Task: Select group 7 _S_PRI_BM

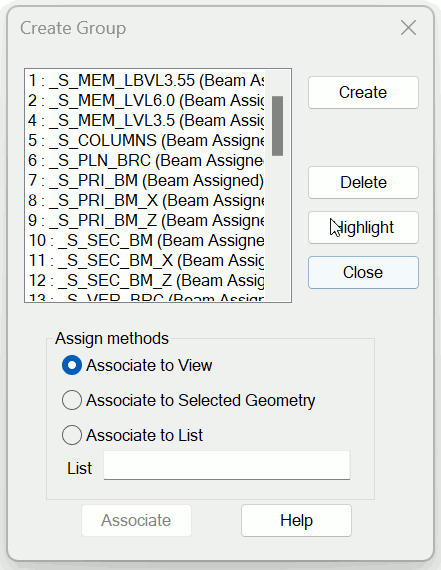Action: point(146,181)
